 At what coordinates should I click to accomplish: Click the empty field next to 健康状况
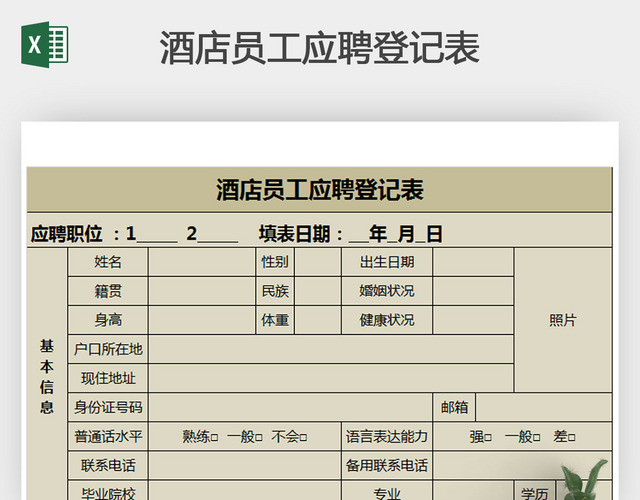pos(473,320)
